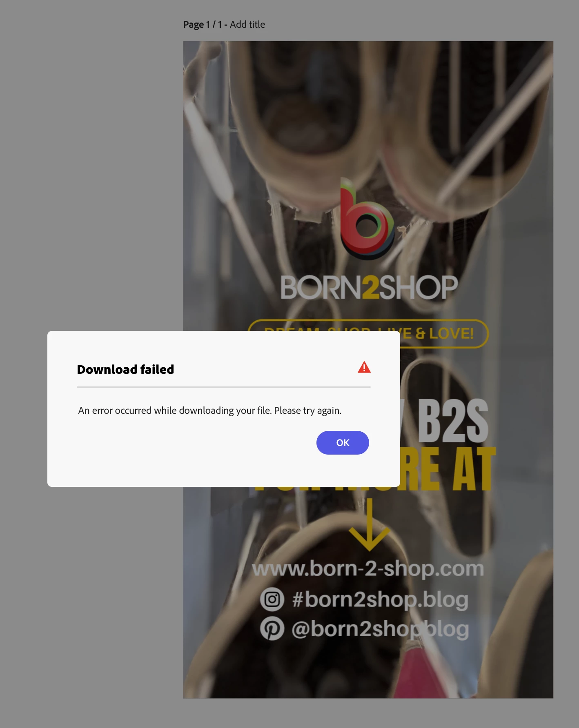Viewport: 579px width, 728px height.
Task: Click the Born2Shop b logo graphic
Action: point(367,219)
